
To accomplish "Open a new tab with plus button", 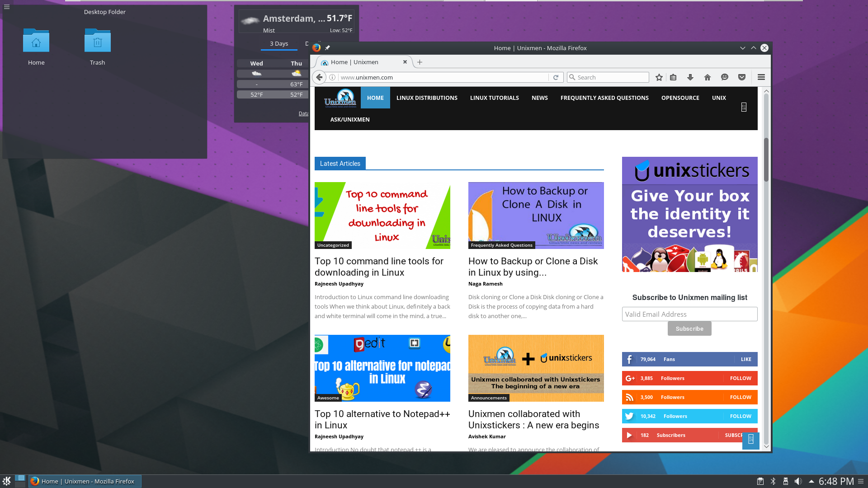I will [x=420, y=62].
